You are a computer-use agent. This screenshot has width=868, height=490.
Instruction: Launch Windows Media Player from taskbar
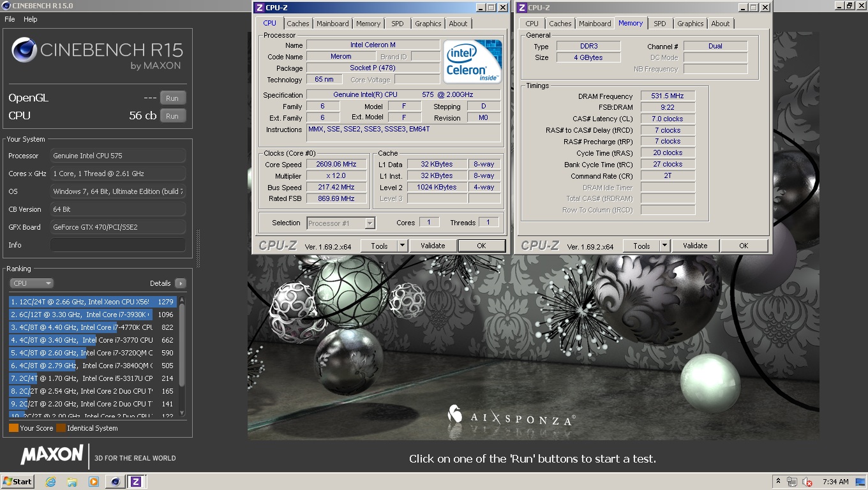coord(94,482)
